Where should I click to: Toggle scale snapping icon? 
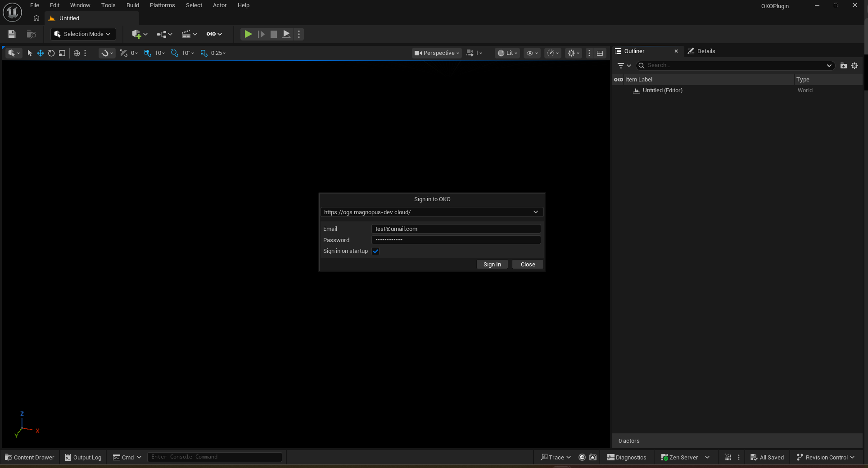tap(204, 53)
